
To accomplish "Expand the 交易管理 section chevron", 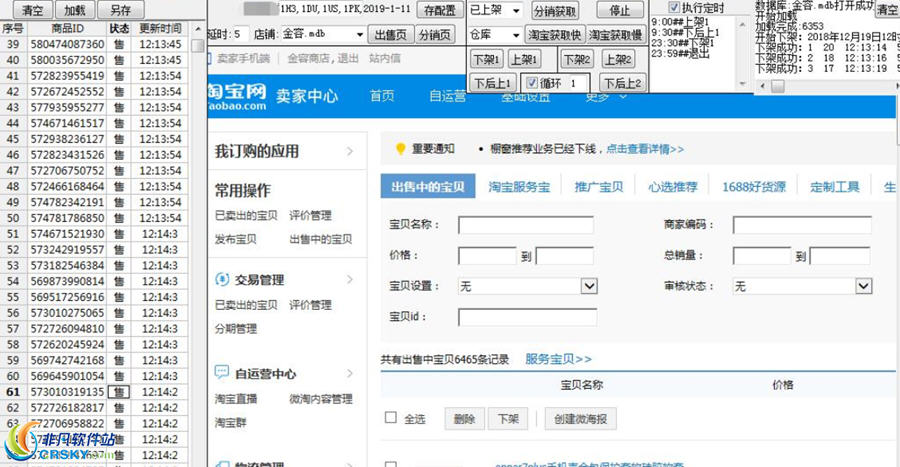I will tap(350, 279).
